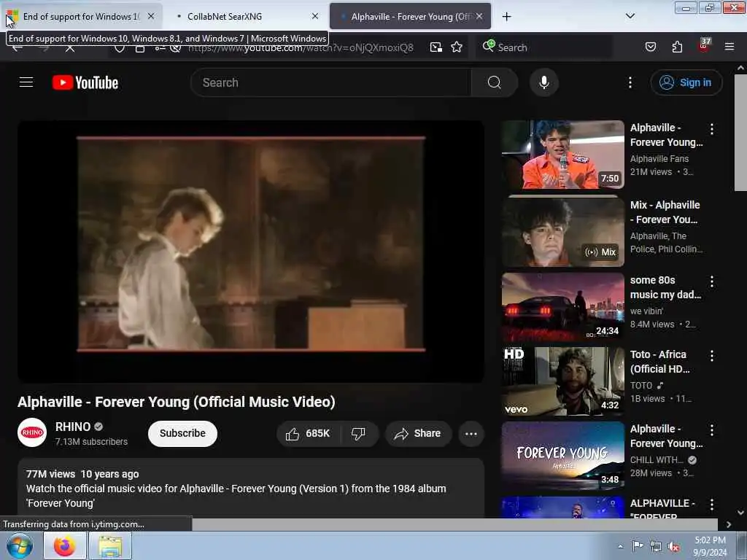747x560 pixels.
Task: Open the Toto - Africa video thumbnail
Action: [562, 381]
